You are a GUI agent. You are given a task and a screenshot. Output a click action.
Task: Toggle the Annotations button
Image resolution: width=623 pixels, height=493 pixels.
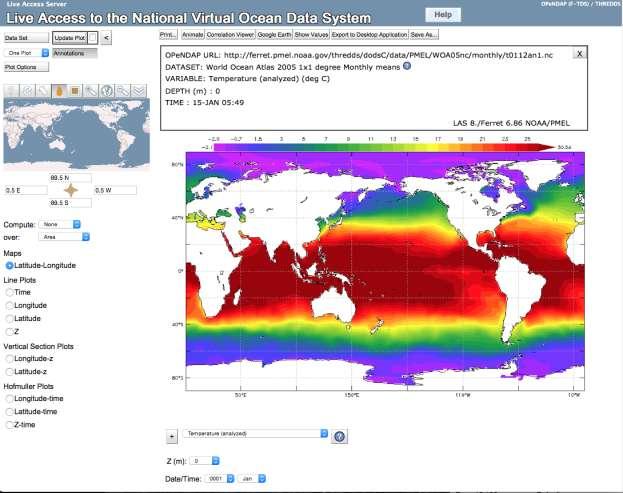75,53
